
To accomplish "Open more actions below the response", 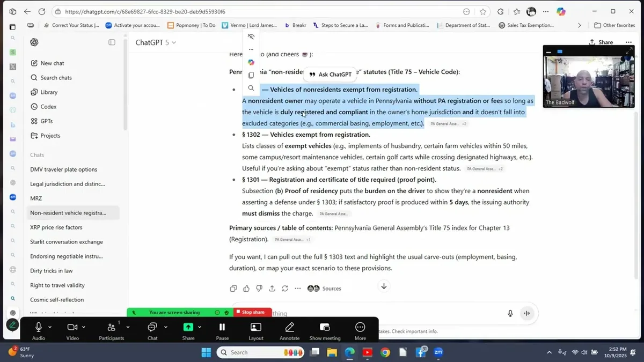I will coord(298,289).
